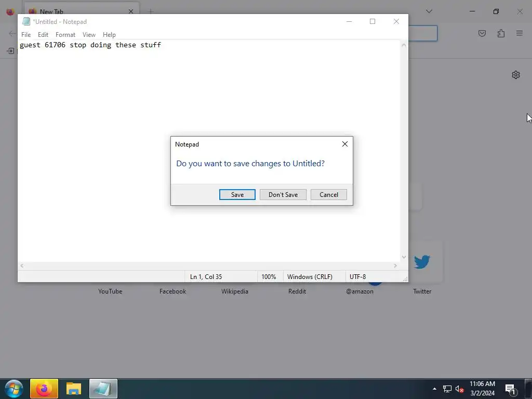Click Firefox icon in the taskbar
The width and height of the screenshot is (532, 399).
[x=44, y=389]
